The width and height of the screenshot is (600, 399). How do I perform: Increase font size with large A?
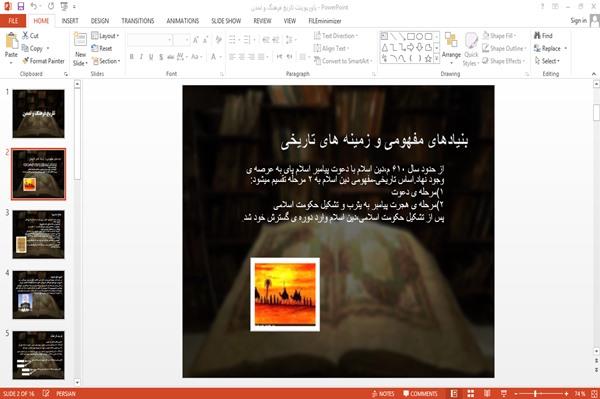tap(196, 40)
